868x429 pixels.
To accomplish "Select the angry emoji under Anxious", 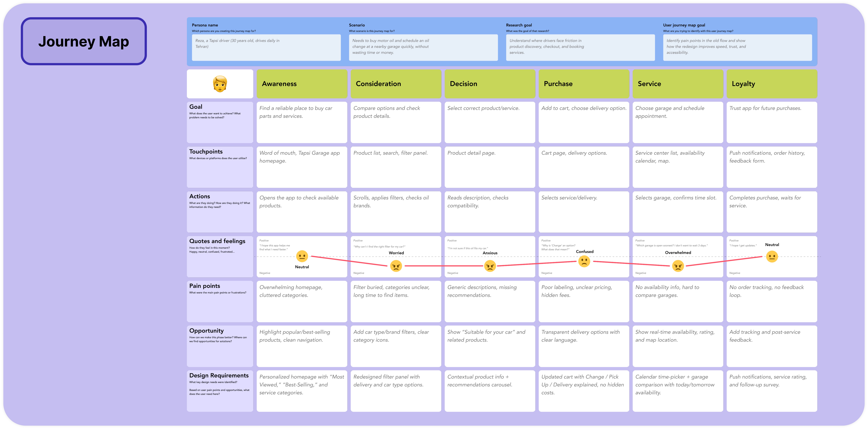I will (x=490, y=266).
